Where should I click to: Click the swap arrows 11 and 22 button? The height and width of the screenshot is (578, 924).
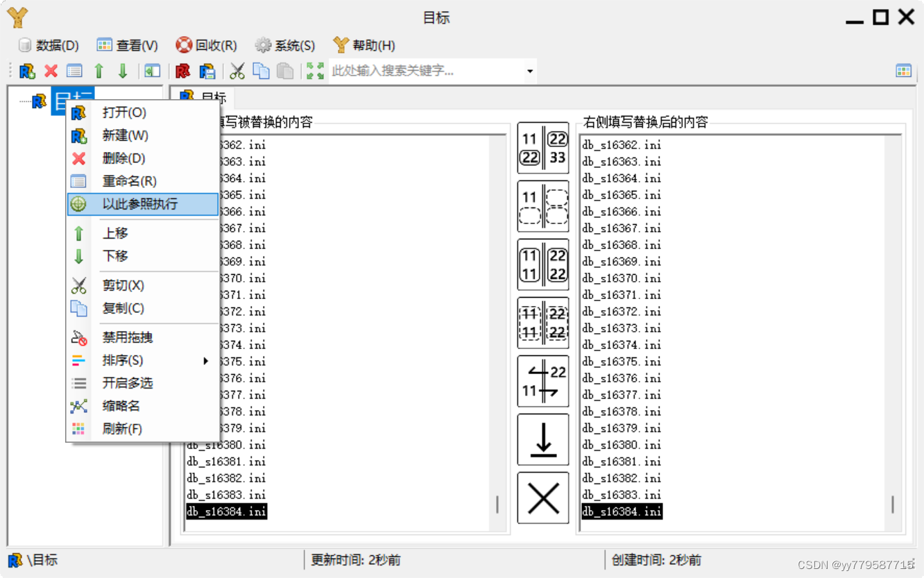[x=543, y=381]
